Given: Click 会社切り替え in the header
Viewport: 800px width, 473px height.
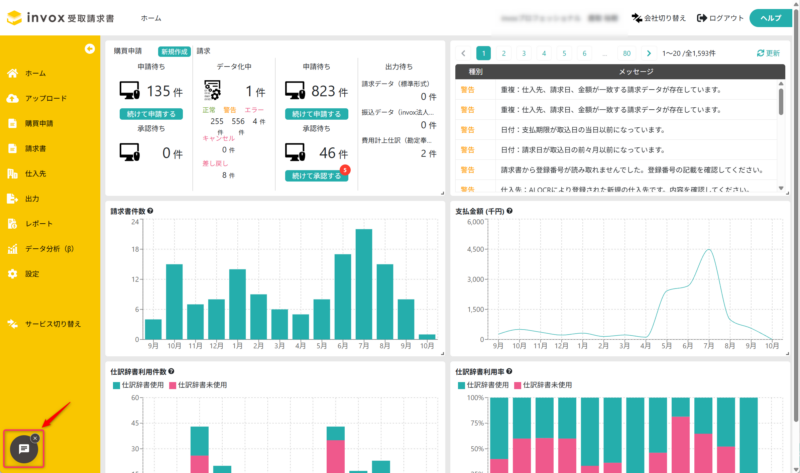Looking at the screenshot, I should 659,18.
